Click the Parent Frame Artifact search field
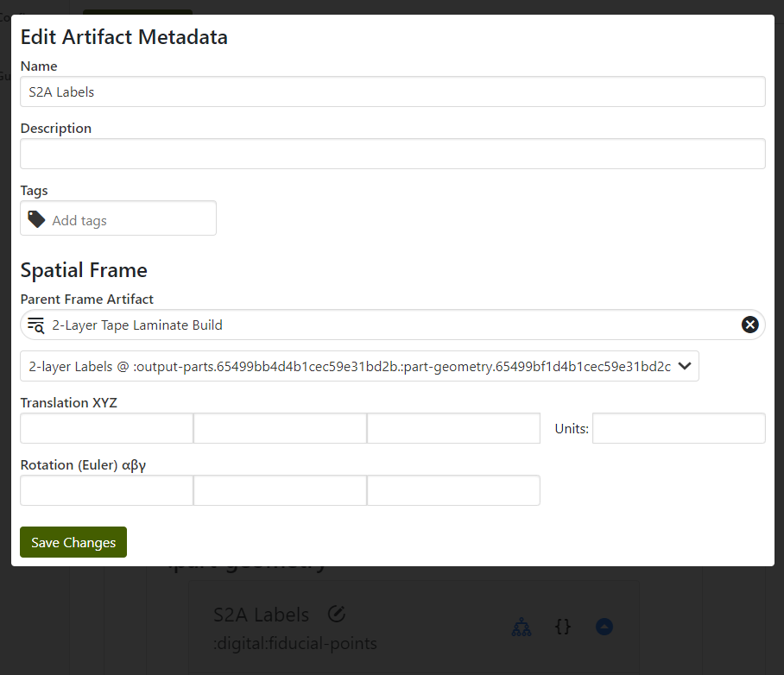Viewport: 784px width, 675px height. tap(393, 325)
